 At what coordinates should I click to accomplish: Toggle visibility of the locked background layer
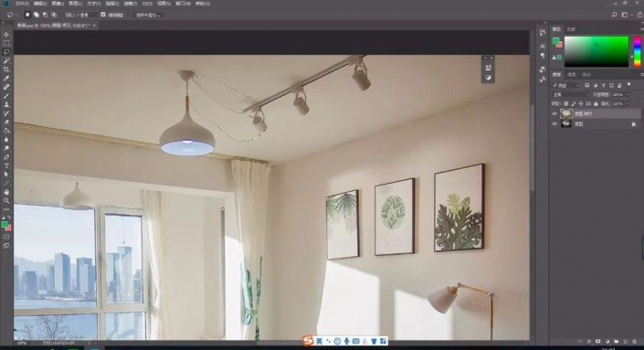tap(554, 123)
